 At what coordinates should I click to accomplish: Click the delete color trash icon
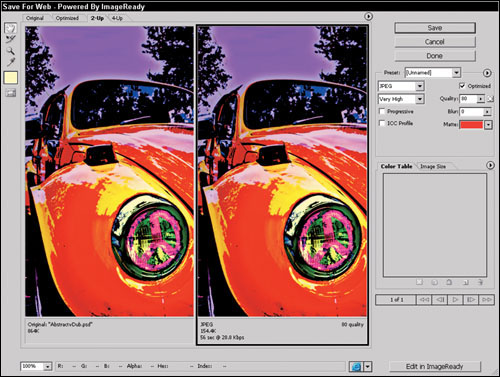(480, 282)
